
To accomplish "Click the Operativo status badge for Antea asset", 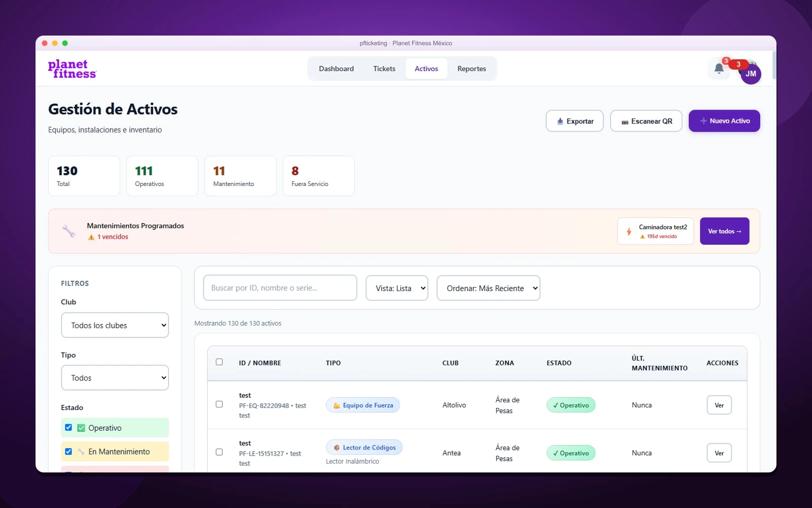I will click(571, 453).
